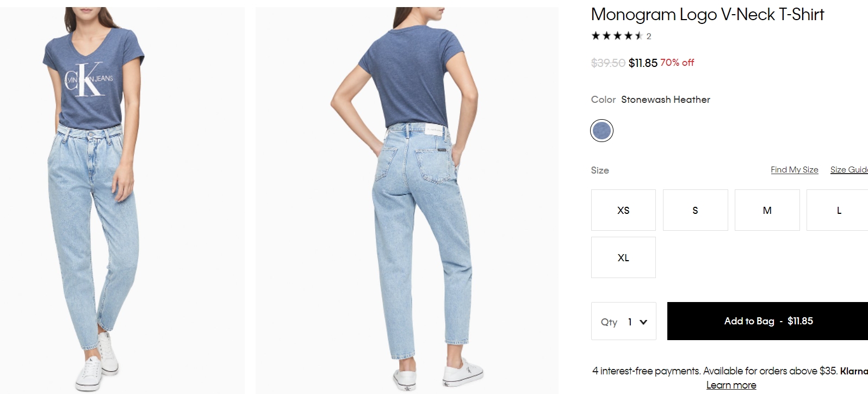
Task: Choose size M
Action: [767, 210]
